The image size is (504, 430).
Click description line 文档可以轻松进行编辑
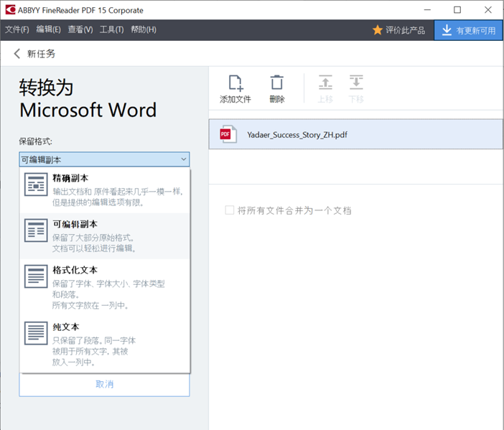point(94,248)
